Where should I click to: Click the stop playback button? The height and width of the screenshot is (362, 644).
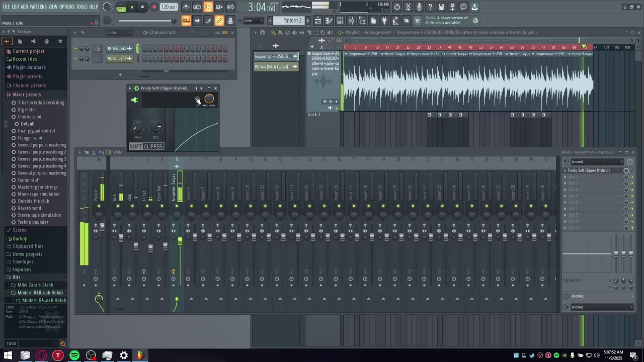(142, 7)
